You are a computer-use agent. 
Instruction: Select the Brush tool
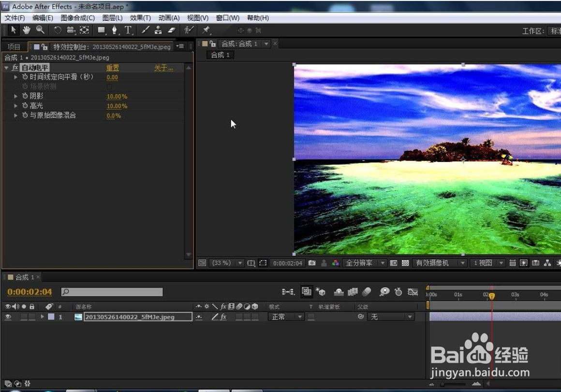[145, 30]
